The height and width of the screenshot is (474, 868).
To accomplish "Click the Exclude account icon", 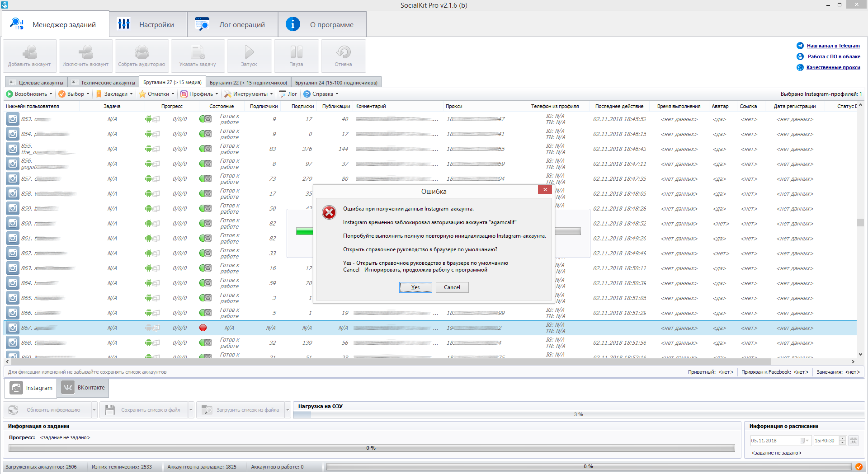I will 85,56.
